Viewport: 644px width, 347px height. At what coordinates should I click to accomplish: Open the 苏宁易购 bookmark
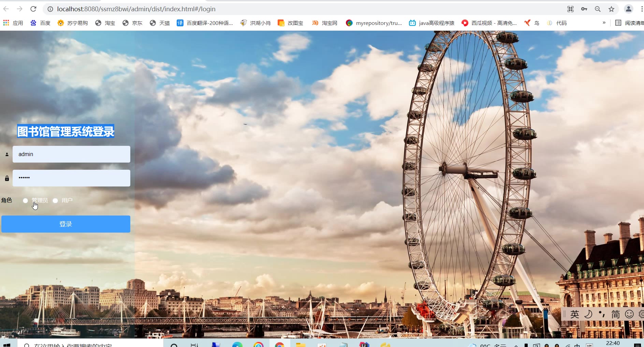click(73, 23)
